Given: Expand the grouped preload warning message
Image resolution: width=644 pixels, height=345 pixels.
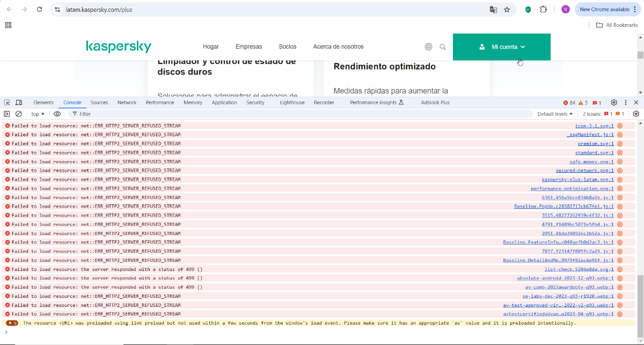Looking at the screenshot, I should point(12,323).
